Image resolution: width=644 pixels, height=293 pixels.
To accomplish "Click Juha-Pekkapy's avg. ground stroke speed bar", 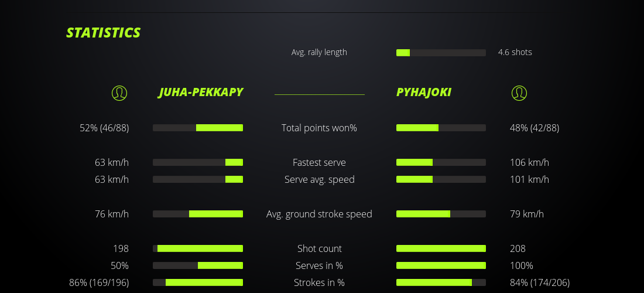I will (x=198, y=214).
